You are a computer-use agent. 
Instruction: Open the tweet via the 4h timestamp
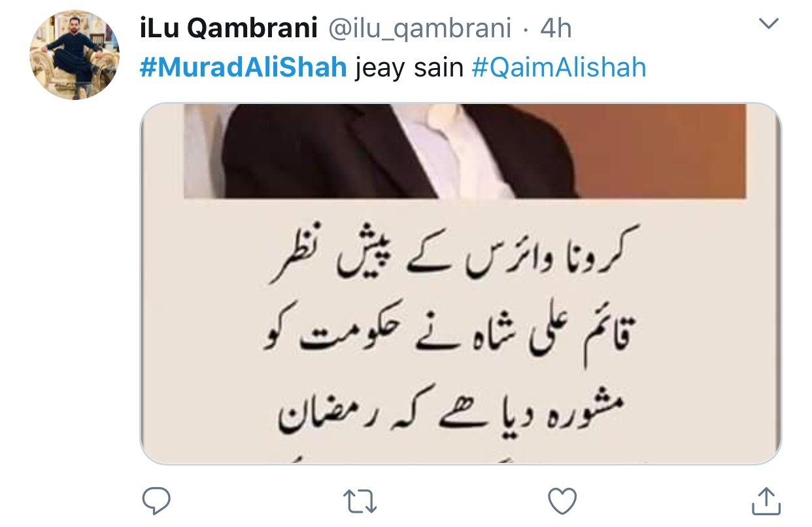(x=556, y=28)
